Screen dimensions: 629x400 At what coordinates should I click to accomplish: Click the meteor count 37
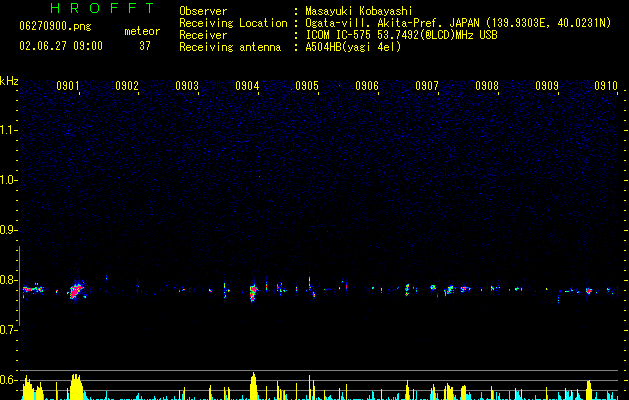click(145, 46)
